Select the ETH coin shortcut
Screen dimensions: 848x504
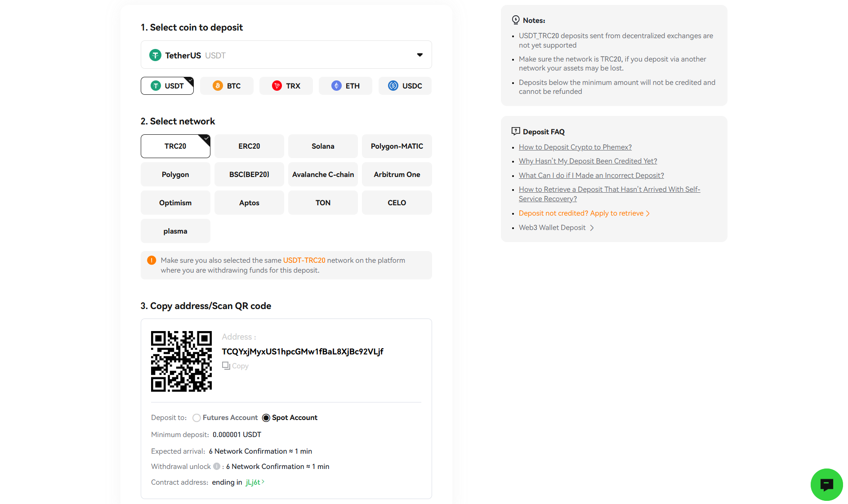click(345, 86)
